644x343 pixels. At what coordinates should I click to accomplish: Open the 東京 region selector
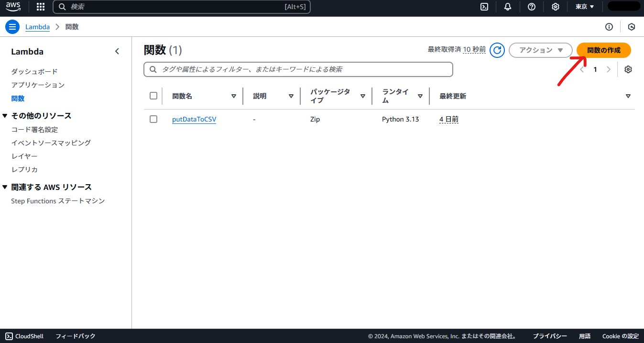(x=584, y=7)
